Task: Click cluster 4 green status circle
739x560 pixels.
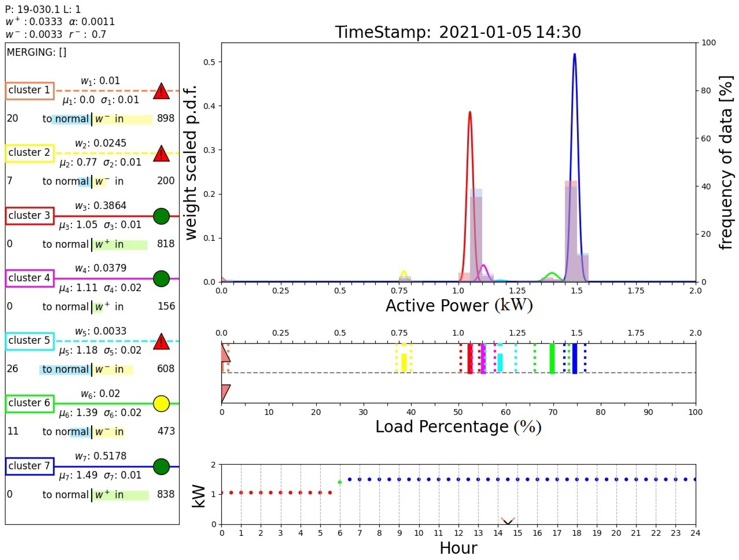Action: coord(161,278)
